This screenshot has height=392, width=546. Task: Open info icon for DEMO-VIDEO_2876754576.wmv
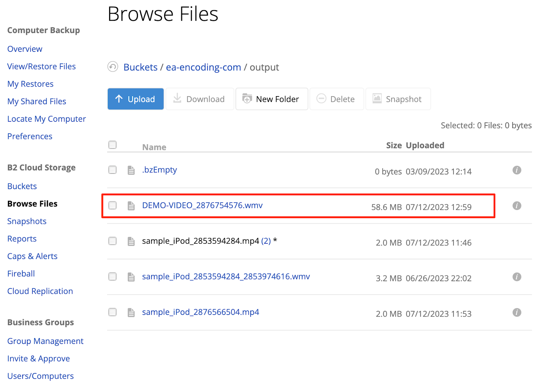(x=517, y=206)
